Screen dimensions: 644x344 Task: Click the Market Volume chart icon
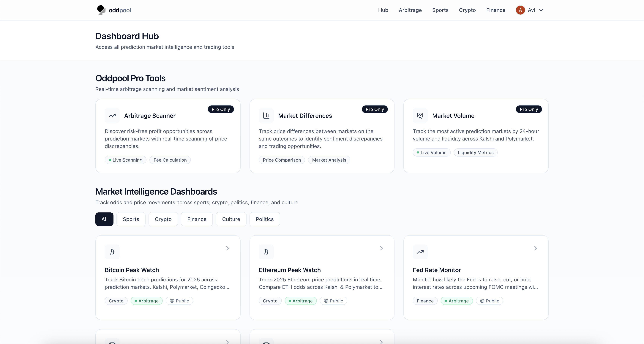420,116
